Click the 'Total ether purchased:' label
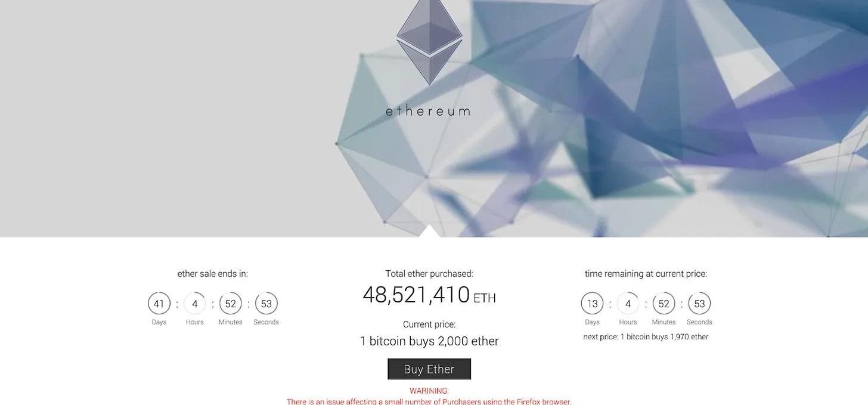 click(429, 274)
